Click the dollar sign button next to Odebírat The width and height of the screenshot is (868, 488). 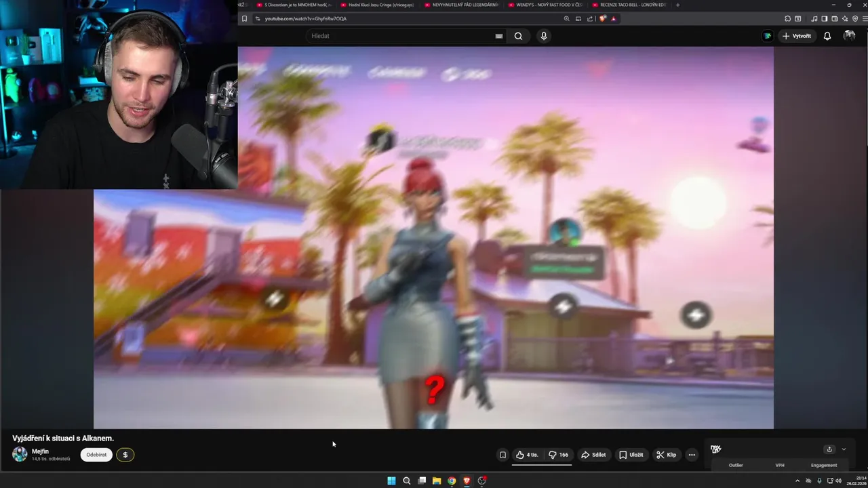(x=125, y=455)
